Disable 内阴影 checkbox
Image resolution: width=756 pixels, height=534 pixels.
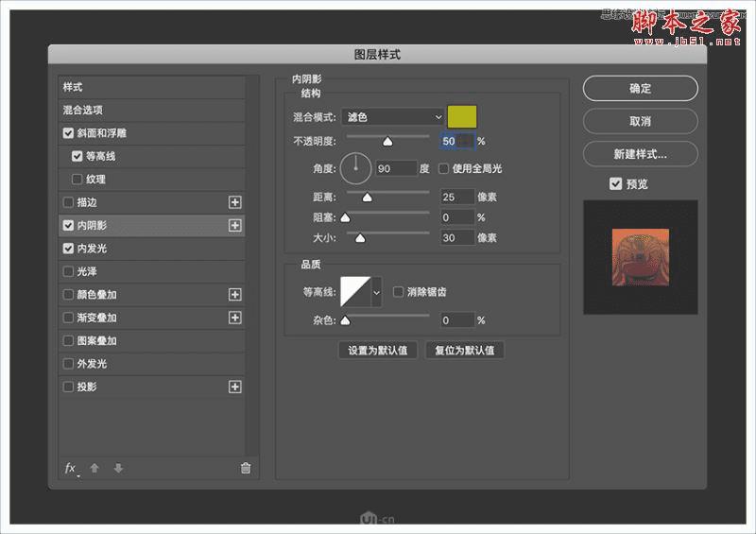68,225
